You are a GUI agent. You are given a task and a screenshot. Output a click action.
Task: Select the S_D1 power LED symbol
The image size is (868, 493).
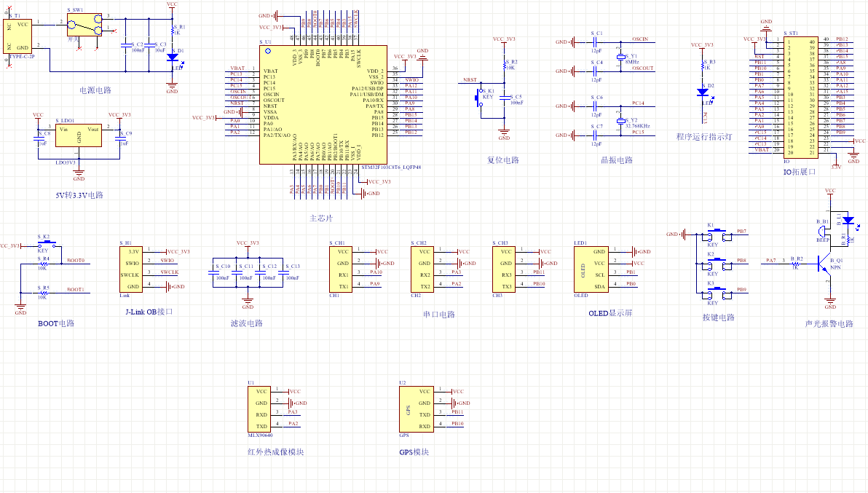pos(173,57)
